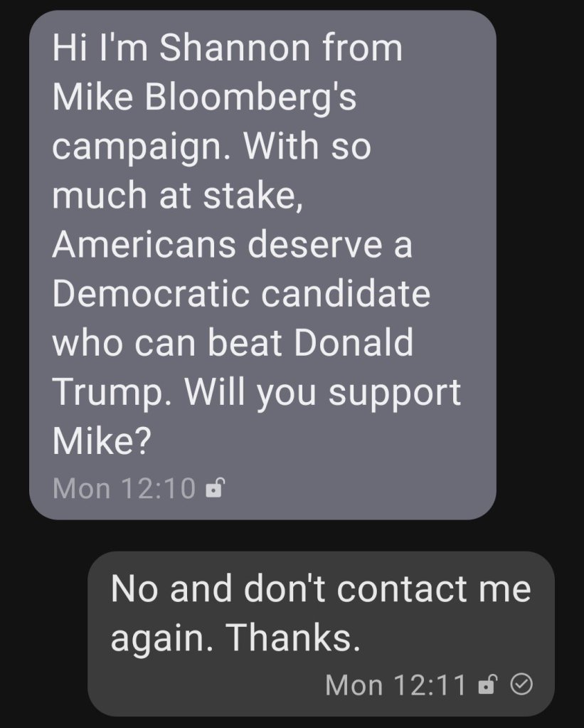The image size is (584, 728).
Task: Click "Democratic candidate" in the message
Action: pos(241,294)
